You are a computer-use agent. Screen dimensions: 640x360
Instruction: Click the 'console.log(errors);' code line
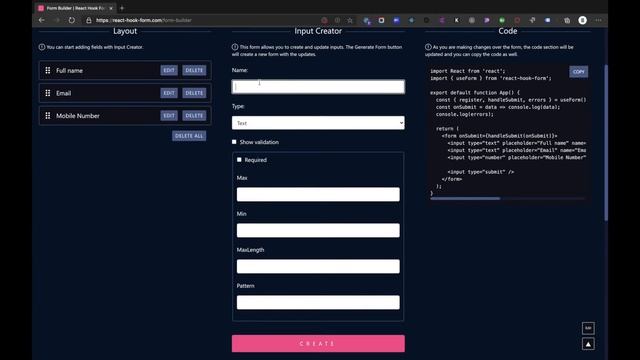pos(465,114)
